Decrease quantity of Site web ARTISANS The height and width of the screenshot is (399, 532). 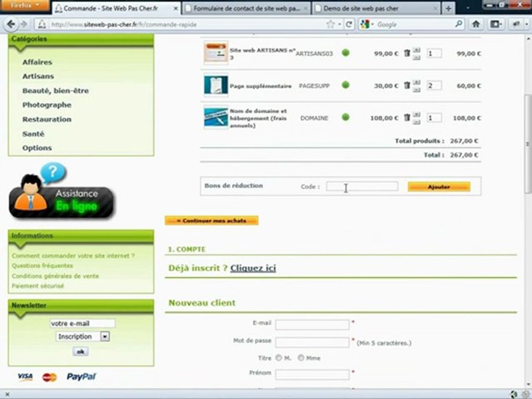click(417, 58)
